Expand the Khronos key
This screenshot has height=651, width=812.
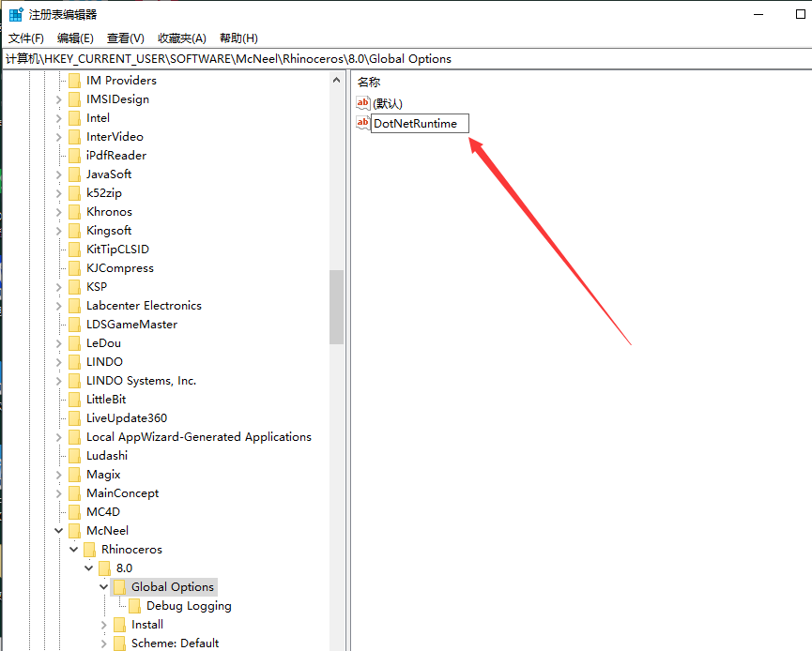pyautogui.click(x=58, y=212)
